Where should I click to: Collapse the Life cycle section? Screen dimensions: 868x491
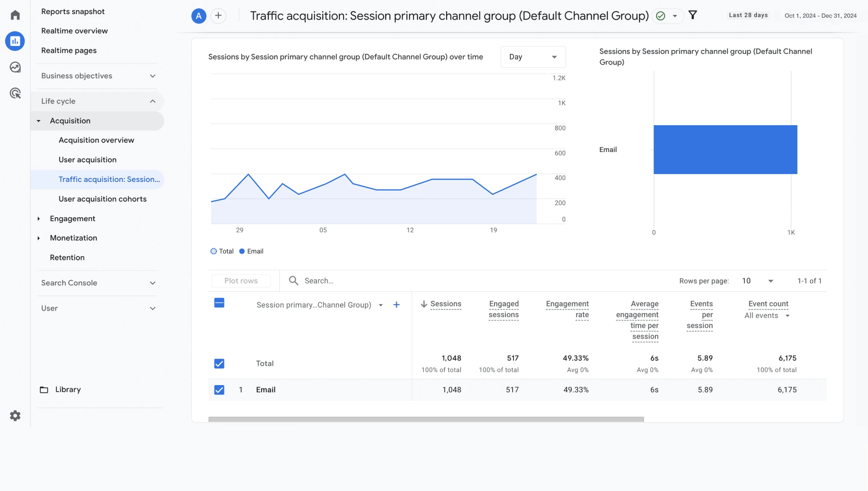click(x=153, y=101)
